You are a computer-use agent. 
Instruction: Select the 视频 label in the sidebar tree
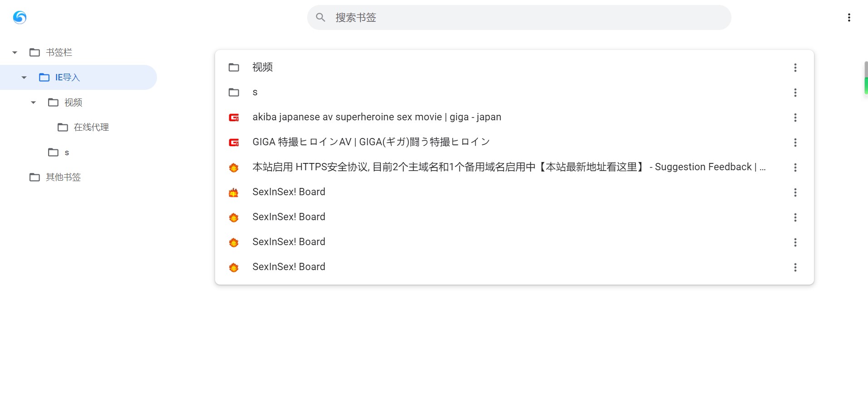pyautogui.click(x=74, y=103)
